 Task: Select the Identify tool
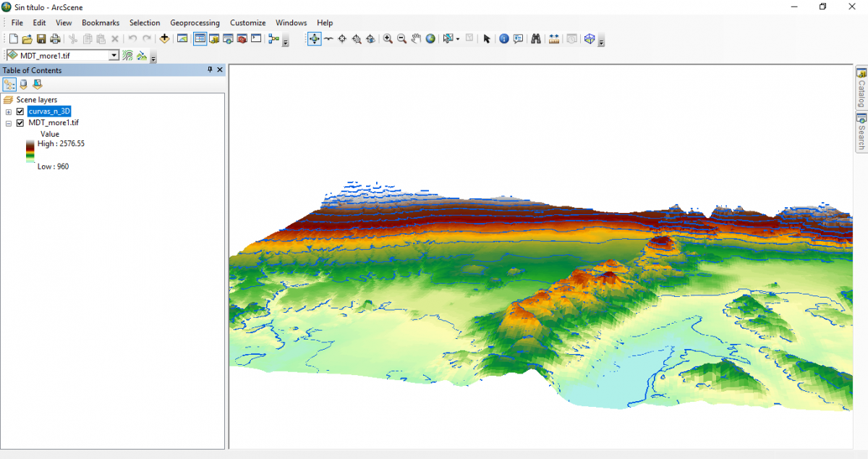(504, 38)
